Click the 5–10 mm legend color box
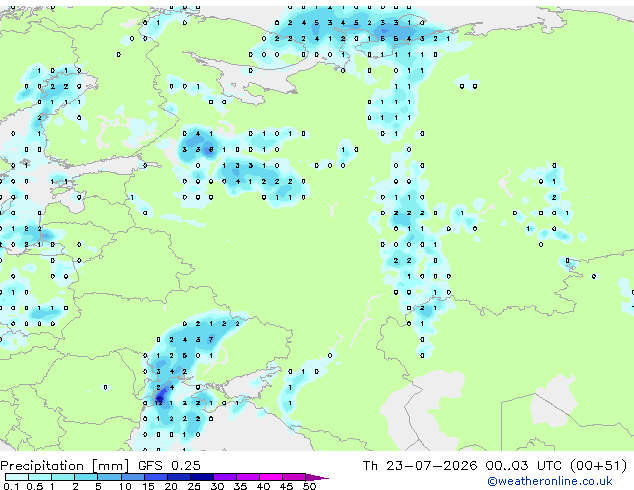 [109, 477]
